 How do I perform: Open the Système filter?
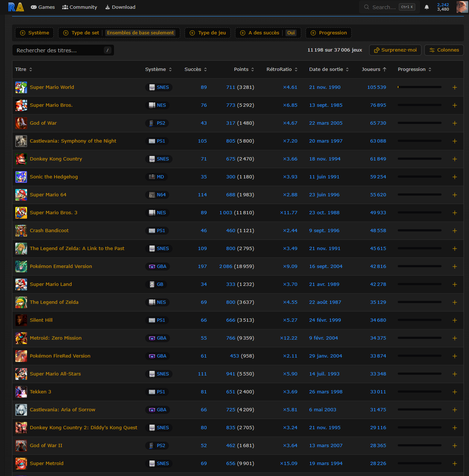coord(34,33)
